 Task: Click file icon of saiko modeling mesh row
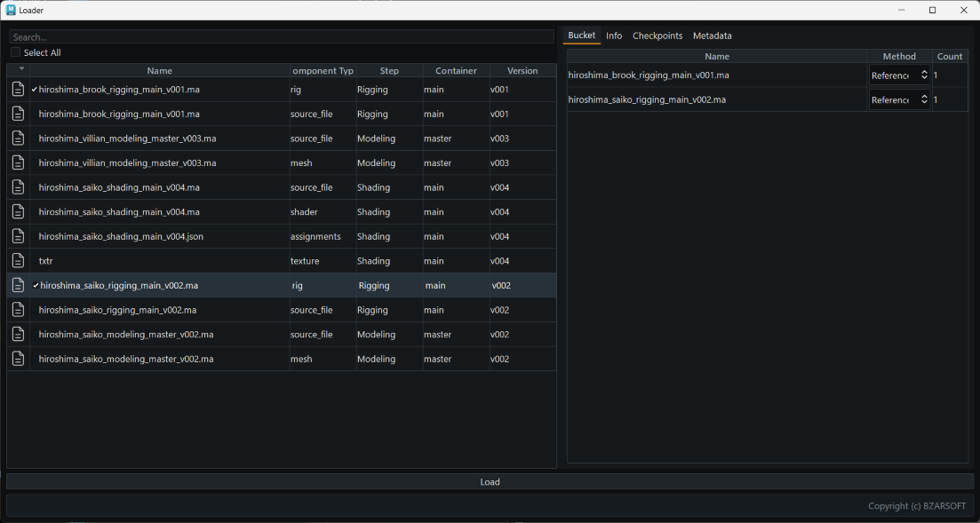[19, 359]
